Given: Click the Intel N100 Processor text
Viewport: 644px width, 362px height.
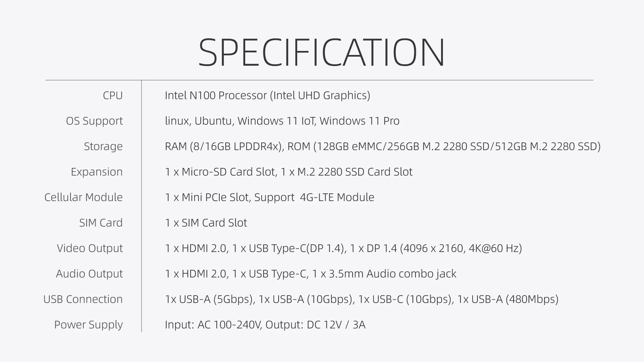Looking at the screenshot, I should (268, 95).
